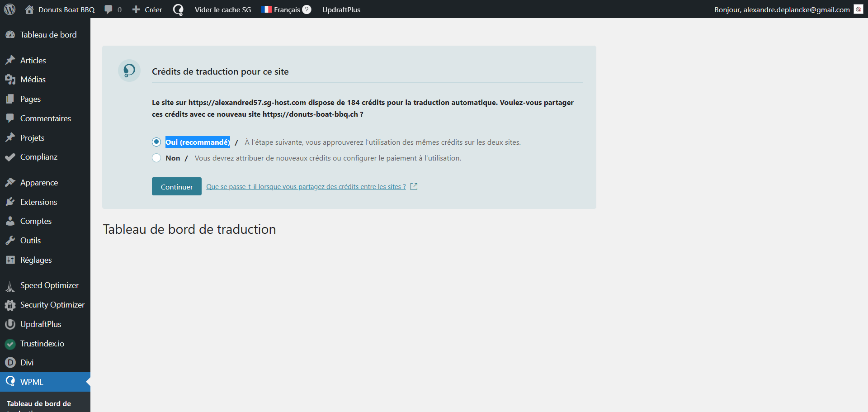Viewport: 868px width, 412px height.
Task: Go to Tableau de bord menu item
Action: coord(45,35)
